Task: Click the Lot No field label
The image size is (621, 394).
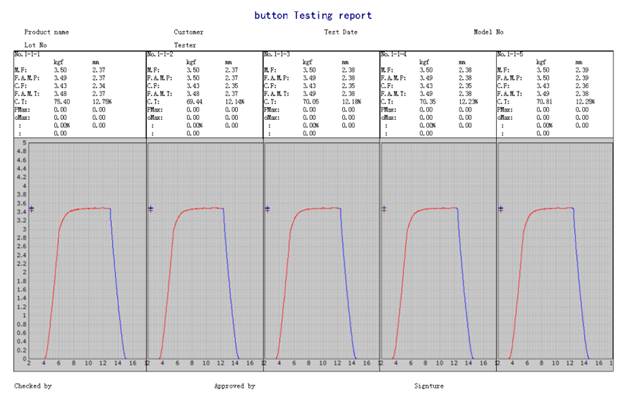Action: point(36,45)
